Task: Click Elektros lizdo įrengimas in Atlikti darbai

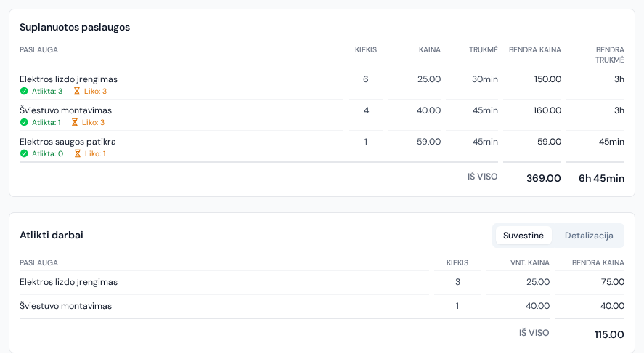Action: (x=68, y=282)
